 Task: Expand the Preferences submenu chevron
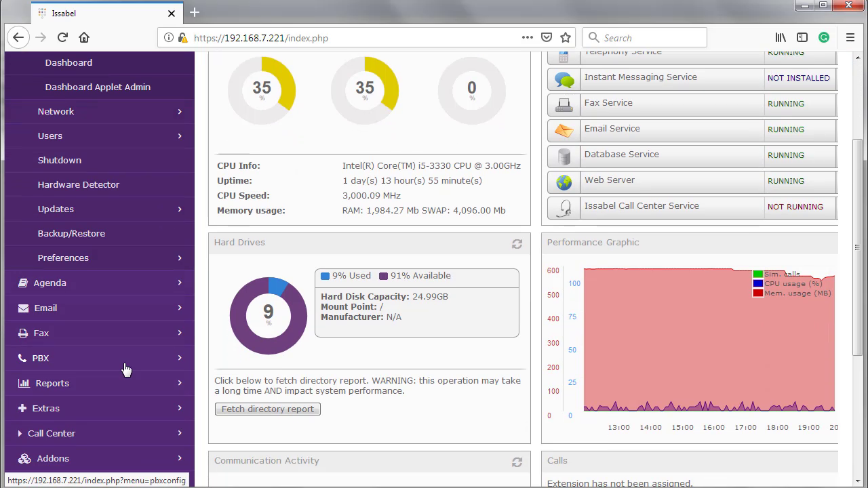(x=180, y=258)
